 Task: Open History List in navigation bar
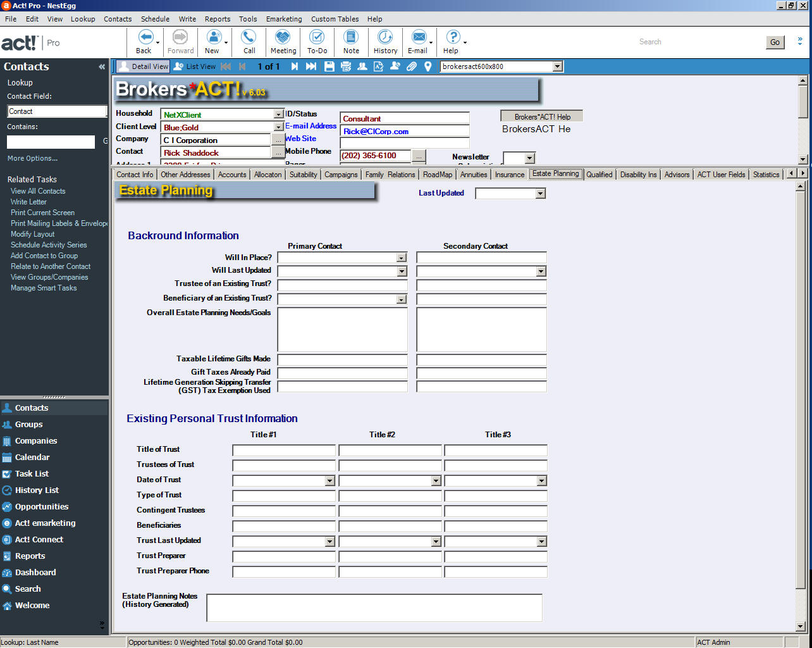pos(37,490)
